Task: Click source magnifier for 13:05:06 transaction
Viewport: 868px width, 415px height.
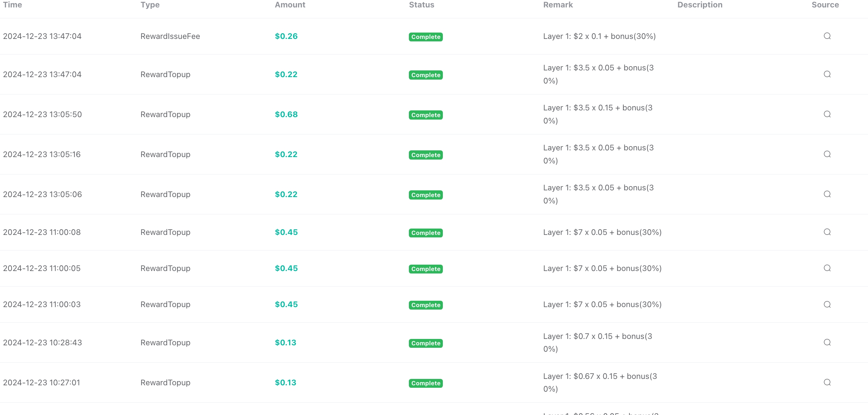Action: (827, 194)
